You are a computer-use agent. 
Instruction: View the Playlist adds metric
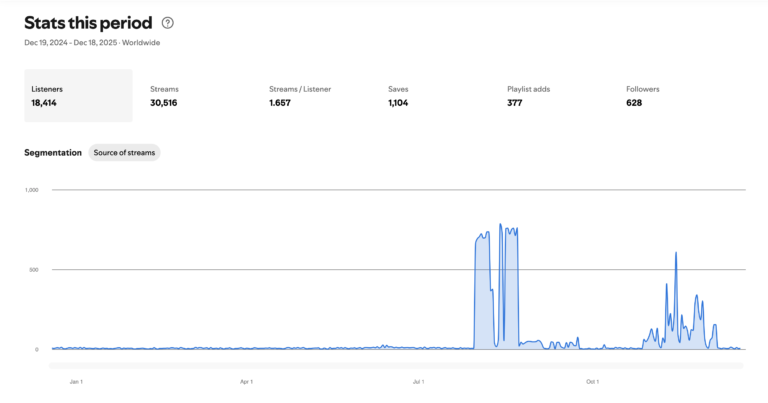[528, 95]
